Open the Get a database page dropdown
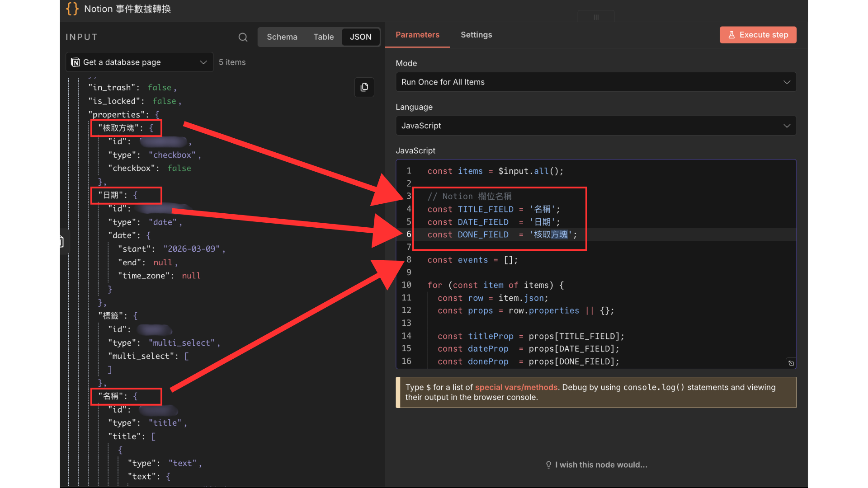The height and width of the screenshot is (488, 868). point(139,62)
